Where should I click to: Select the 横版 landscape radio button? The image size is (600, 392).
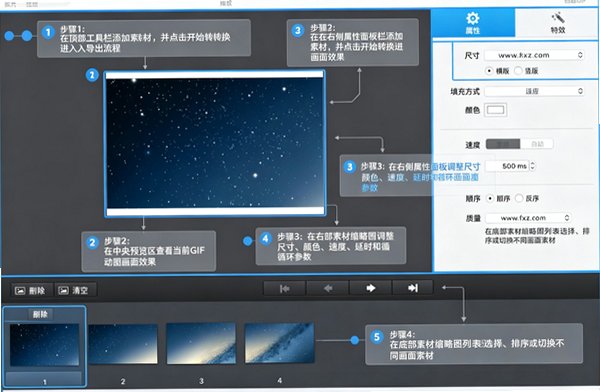(x=489, y=71)
